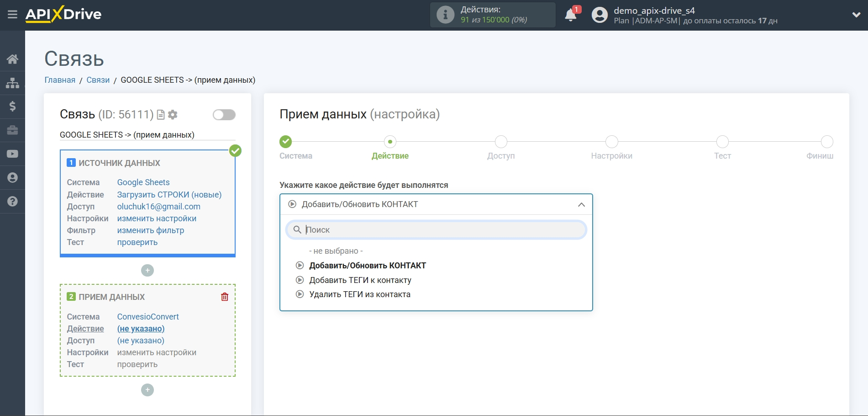Screen dimensions: 868x416
Task: Delete the data receiver block with the trash icon
Action: click(x=225, y=297)
